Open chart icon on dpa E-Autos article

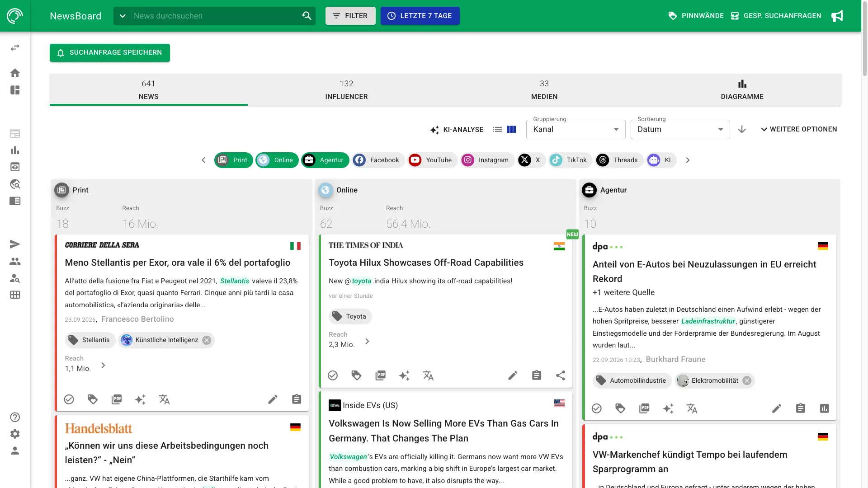pos(825,408)
